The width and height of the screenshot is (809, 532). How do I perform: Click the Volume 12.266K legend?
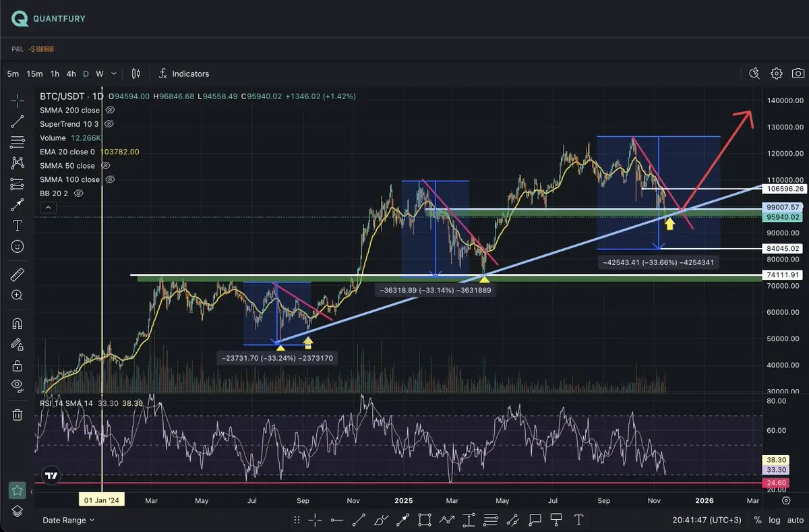71,138
